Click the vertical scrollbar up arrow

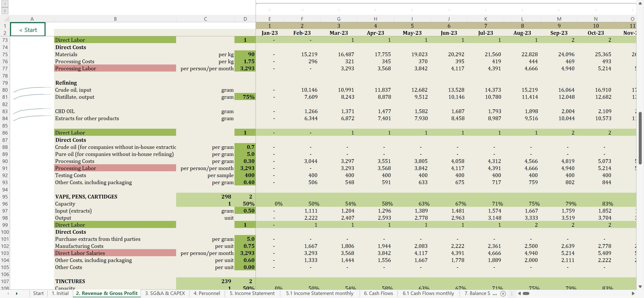640,3
